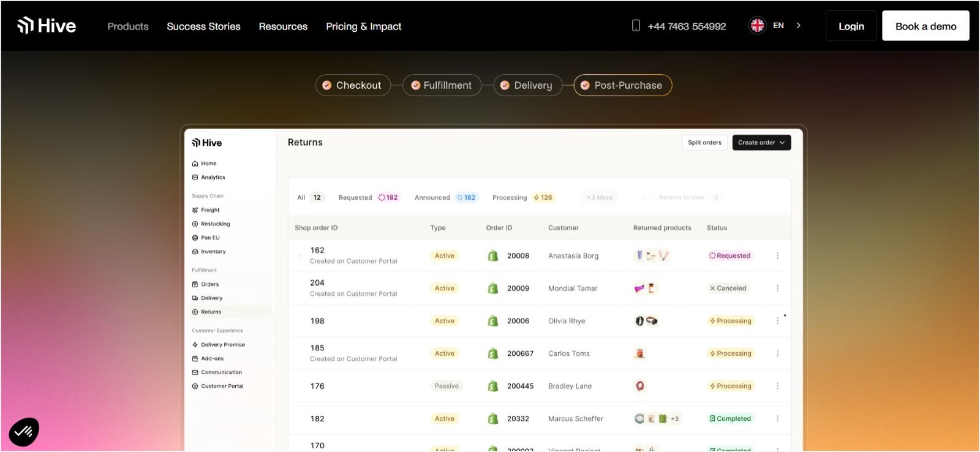
Task: Click the Active badge for order 20009
Action: 445,288
